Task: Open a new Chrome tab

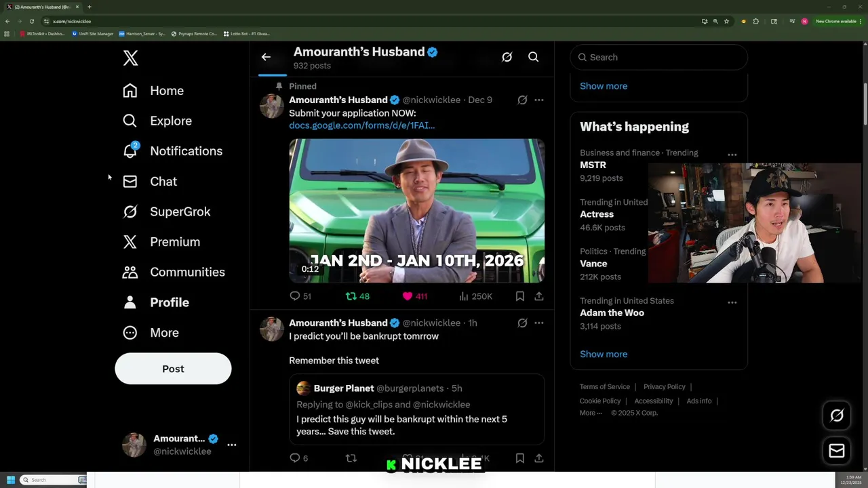Action: [x=89, y=7]
